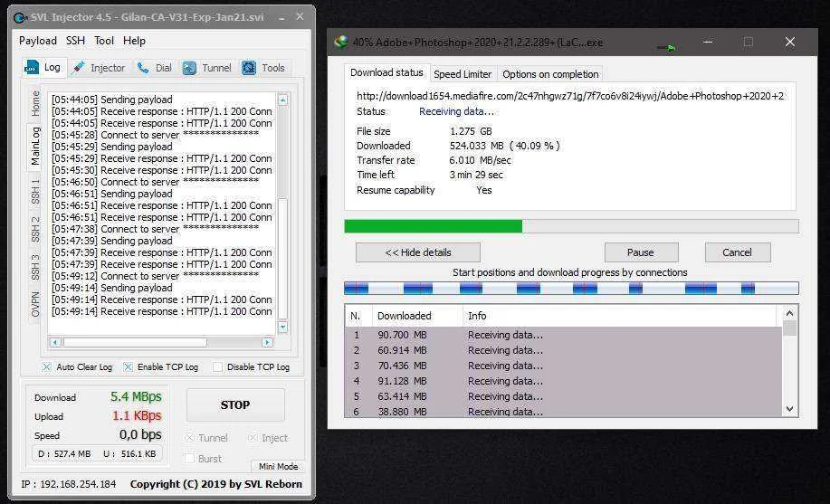Image resolution: width=830 pixels, height=504 pixels.
Task: Open the Tool menu
Action: pos(104,41)
